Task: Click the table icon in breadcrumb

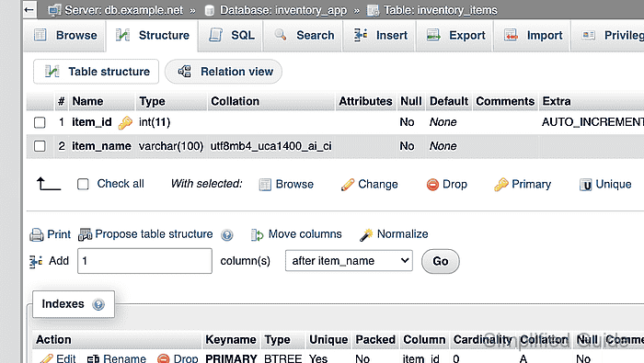Action: pyautogui.click(x=373, y=10)
